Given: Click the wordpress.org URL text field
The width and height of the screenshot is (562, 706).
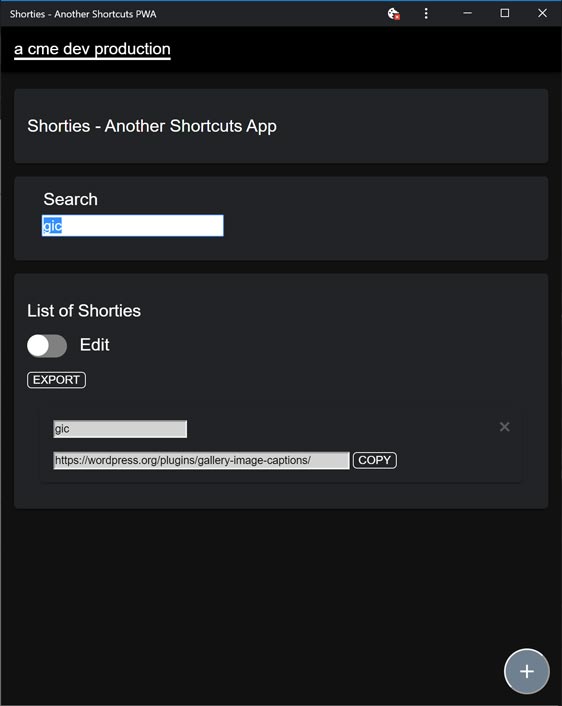Looking at the screenshot, I should (x=201, y=461).
